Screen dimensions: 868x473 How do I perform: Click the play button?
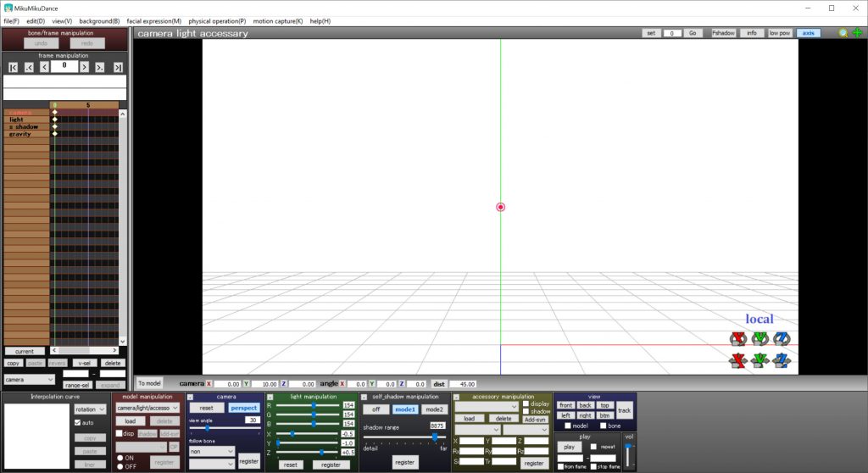click(569, 447)
